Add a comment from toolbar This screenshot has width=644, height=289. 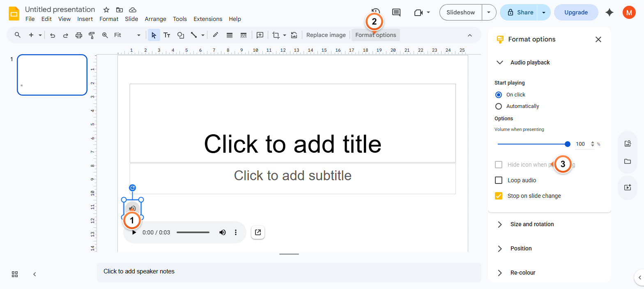point(260,35)
